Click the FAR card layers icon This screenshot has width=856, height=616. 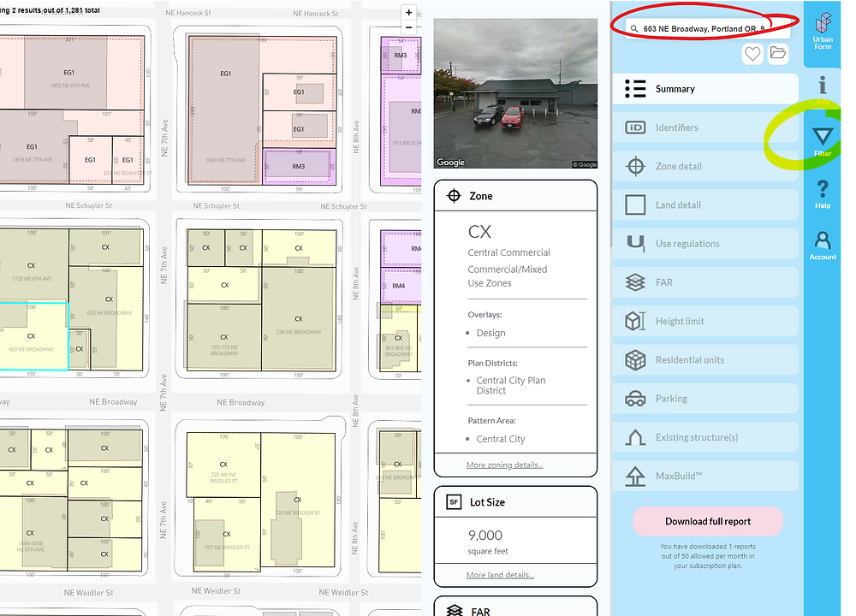(455, 611)
